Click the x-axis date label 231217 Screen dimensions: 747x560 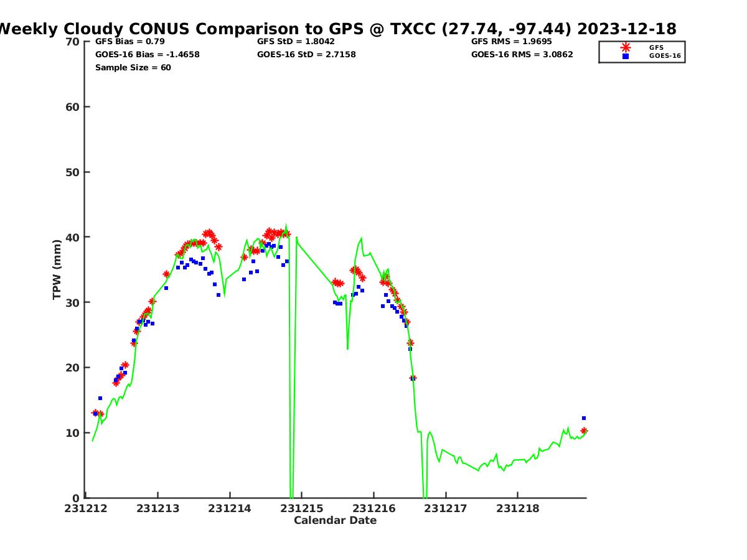pos(446,508)
